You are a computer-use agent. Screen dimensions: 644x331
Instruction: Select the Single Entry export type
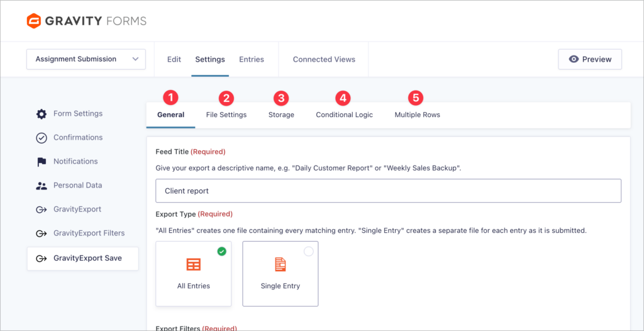click(280, 274)
